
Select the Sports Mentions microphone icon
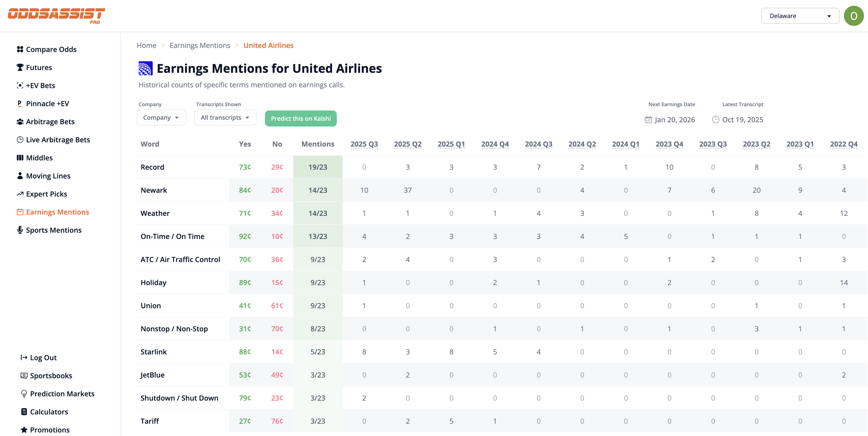pyautogui.click(x=20, y=230)
